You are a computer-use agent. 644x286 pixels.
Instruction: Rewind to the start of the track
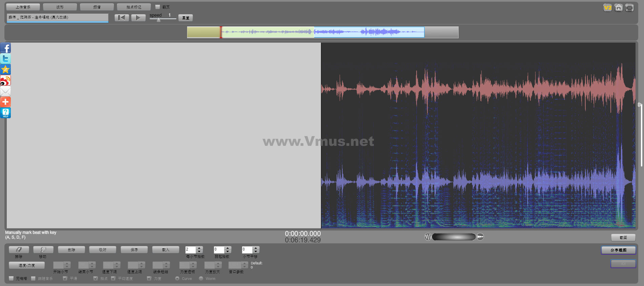coord(121,18)
